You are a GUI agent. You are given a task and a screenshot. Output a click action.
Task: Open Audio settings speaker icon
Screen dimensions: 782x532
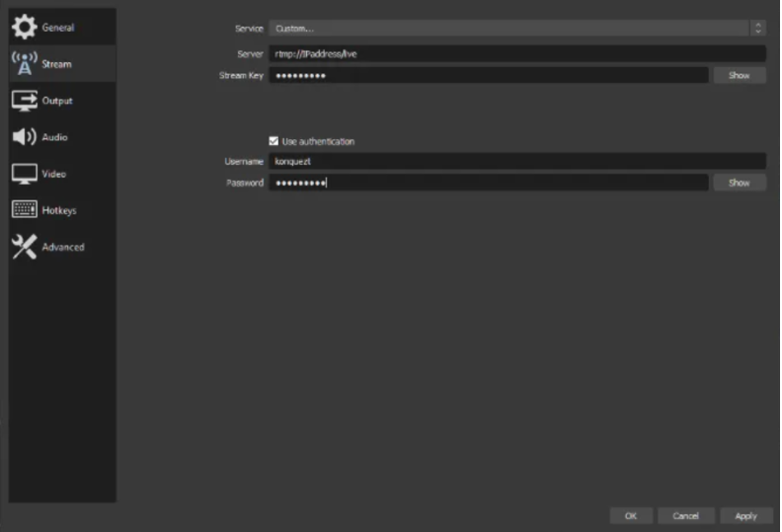click(24, 136)
